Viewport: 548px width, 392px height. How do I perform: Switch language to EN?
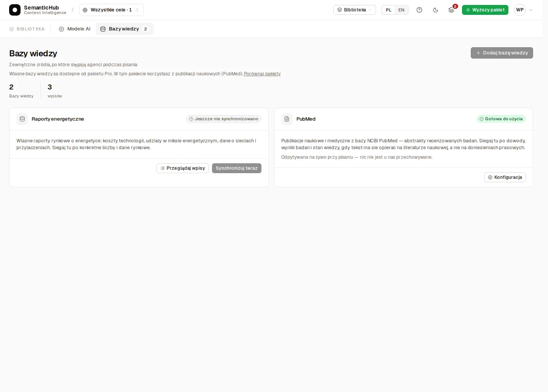(x=401, y=10)
